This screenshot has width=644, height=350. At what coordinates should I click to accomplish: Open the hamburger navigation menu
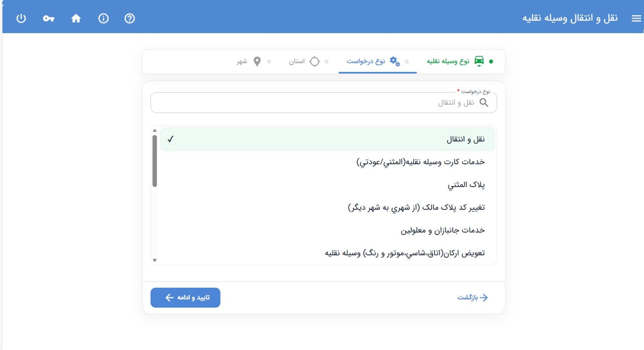pyautogui.click(x=636, y=18)
